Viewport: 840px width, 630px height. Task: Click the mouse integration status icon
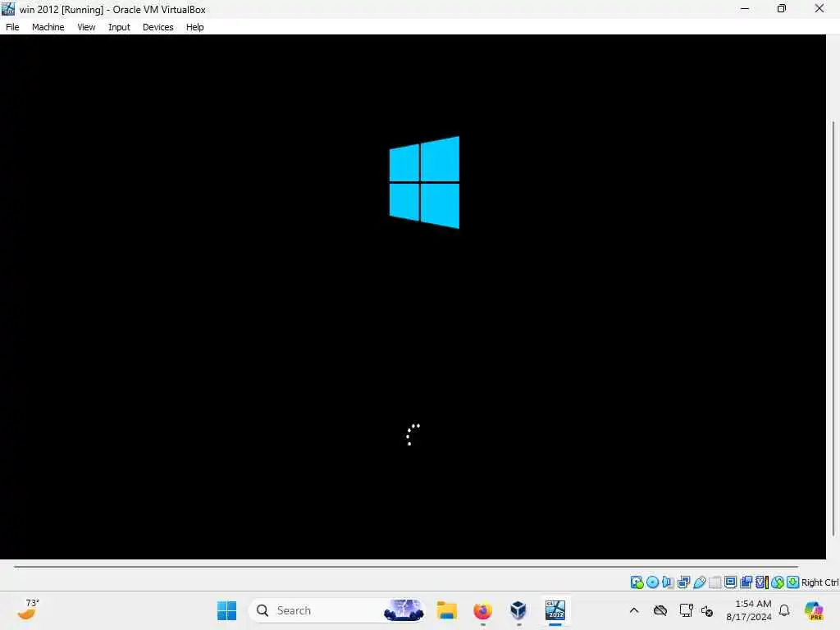[x=778, y=582]
